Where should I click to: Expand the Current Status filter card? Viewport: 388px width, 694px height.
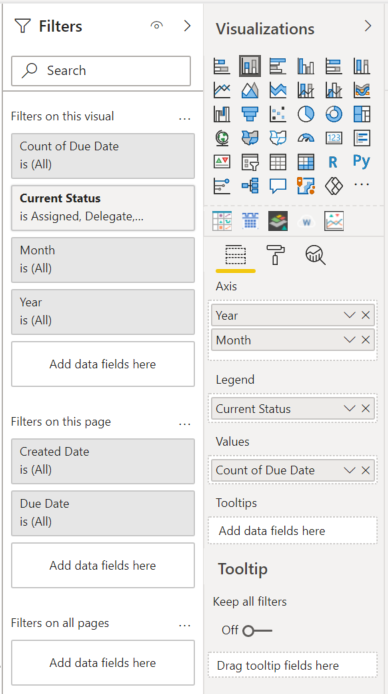pyautogui.click(x=103, y=208)
